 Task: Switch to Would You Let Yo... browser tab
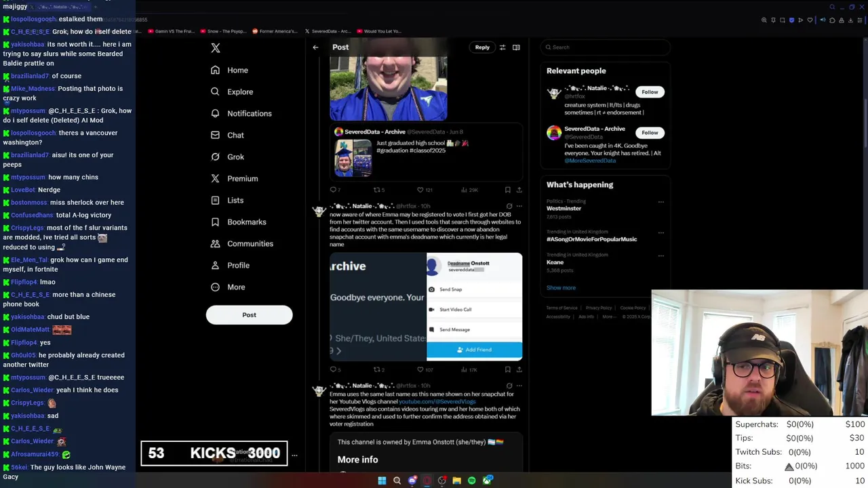pos(380,31)
